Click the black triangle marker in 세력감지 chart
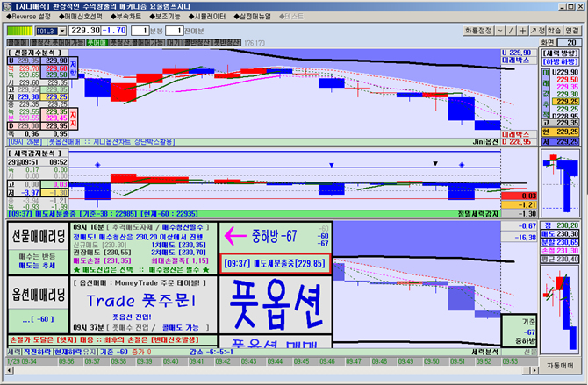588x385 pixels. click(435, 163)
